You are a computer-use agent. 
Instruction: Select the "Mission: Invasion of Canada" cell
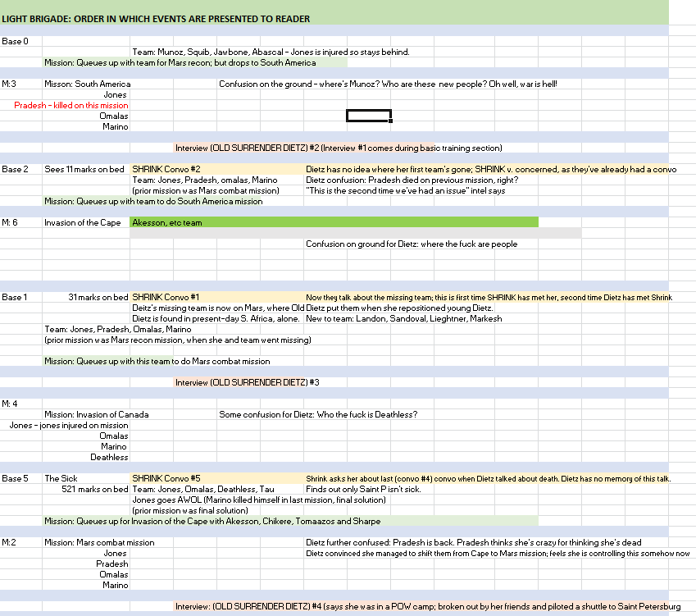click(97, 414)
